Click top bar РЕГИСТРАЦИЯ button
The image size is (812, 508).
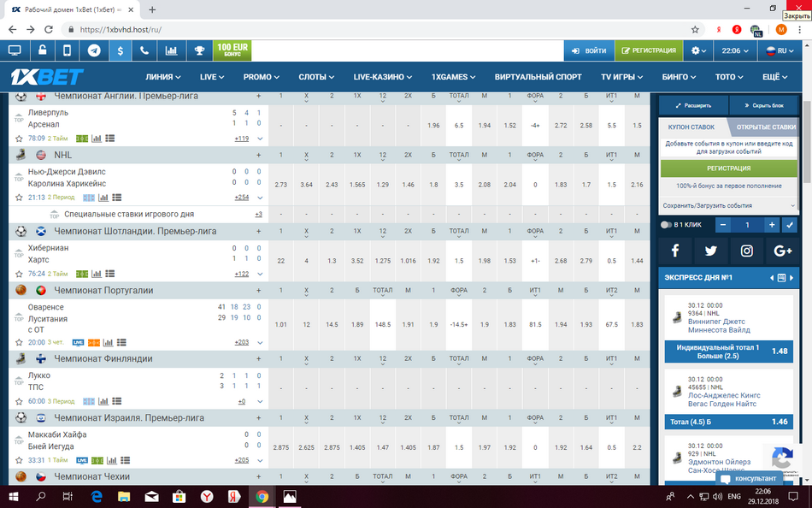coord(649,50)
